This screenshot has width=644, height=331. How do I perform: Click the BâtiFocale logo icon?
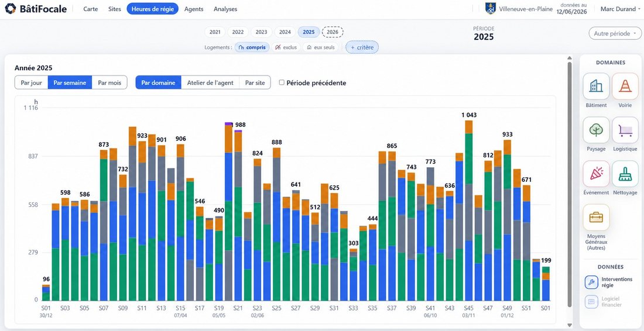(11, 9)
